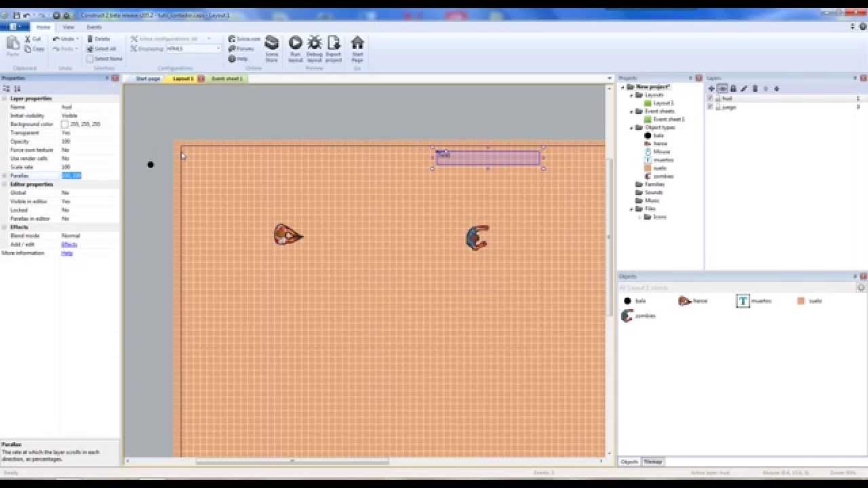
Task: Click the move layer up arrow icon
Action: click(x=766, y=89)
